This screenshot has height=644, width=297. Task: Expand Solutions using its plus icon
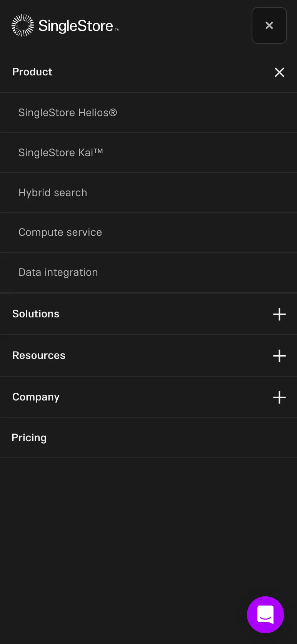279,314
